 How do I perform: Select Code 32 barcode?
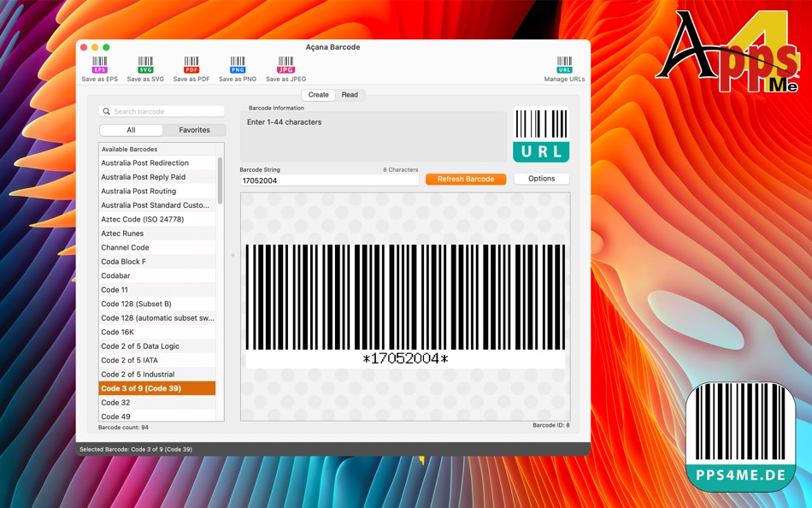[x=157, y=402]
